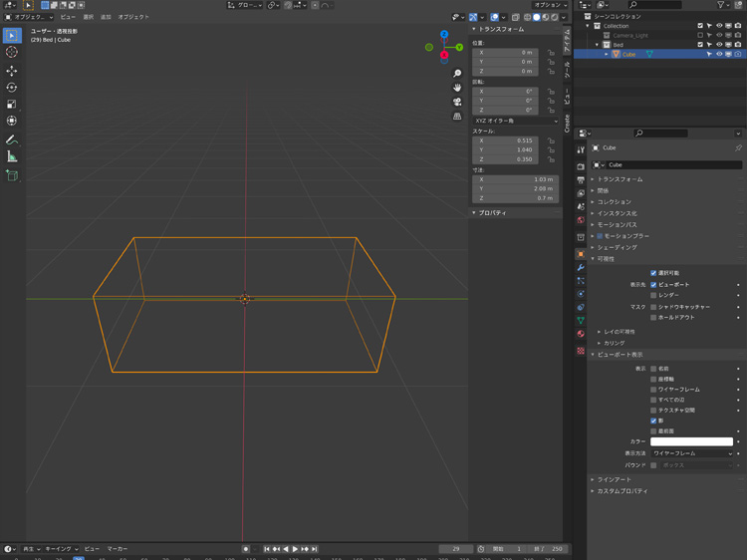This screenshot has height=560, width=747.
Task: Select the Move tool in the toolbar
Action: (x=12, y=71)
